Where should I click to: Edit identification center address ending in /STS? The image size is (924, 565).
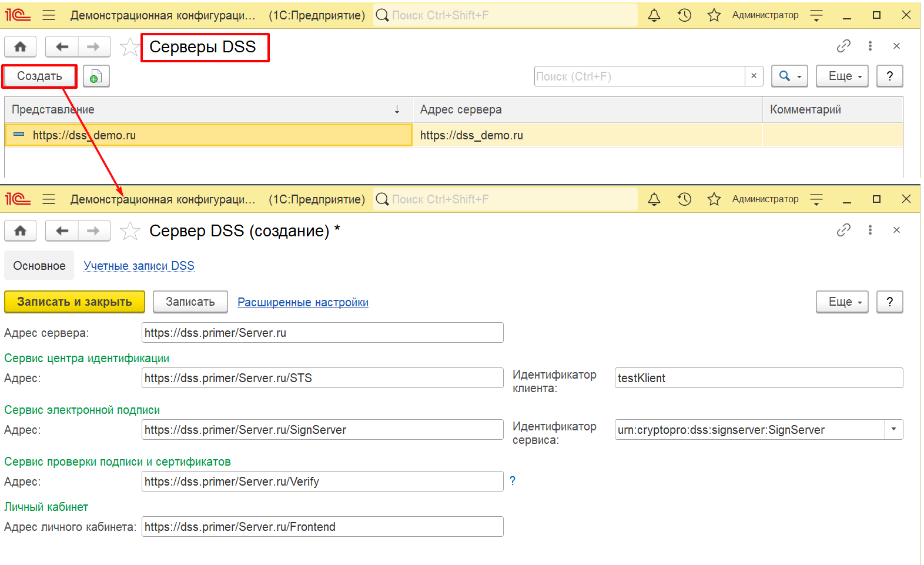pyautogui.click(x=323, y=377)
